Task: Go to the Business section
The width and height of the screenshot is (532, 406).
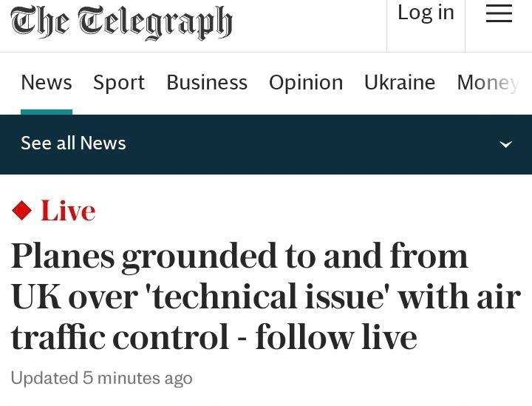Action: (x=207, y=83)
